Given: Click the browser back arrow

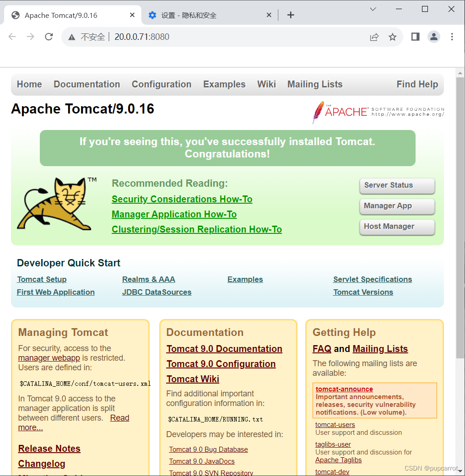Looking at the screenshot, I should [12, 37].
